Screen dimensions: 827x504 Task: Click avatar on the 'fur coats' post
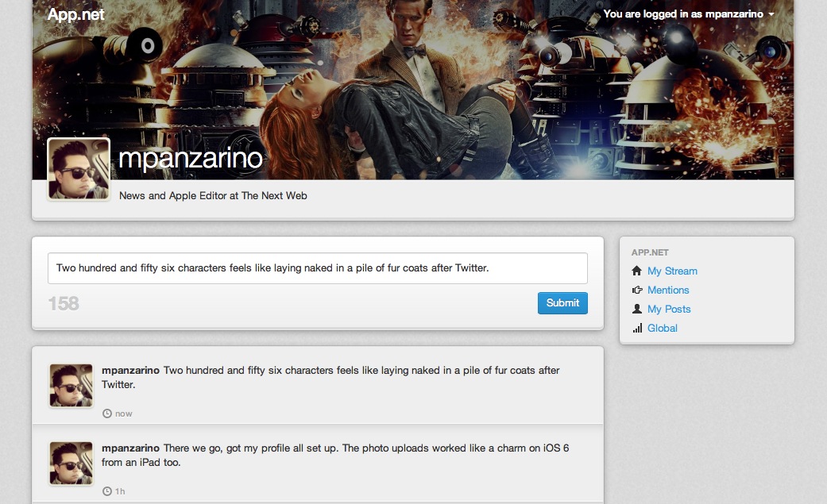71,386
